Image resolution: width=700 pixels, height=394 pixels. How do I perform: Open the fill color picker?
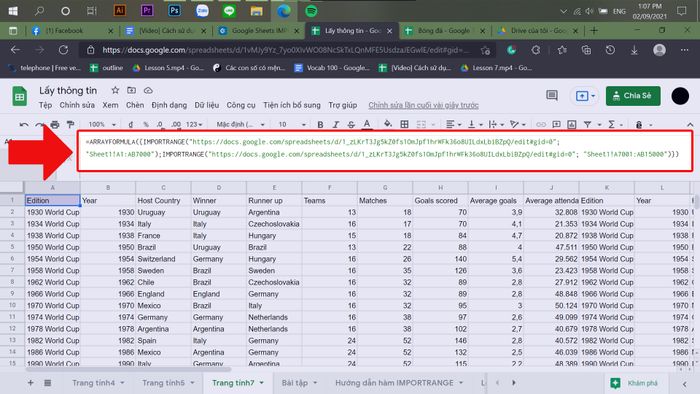[x=388, y=124]
